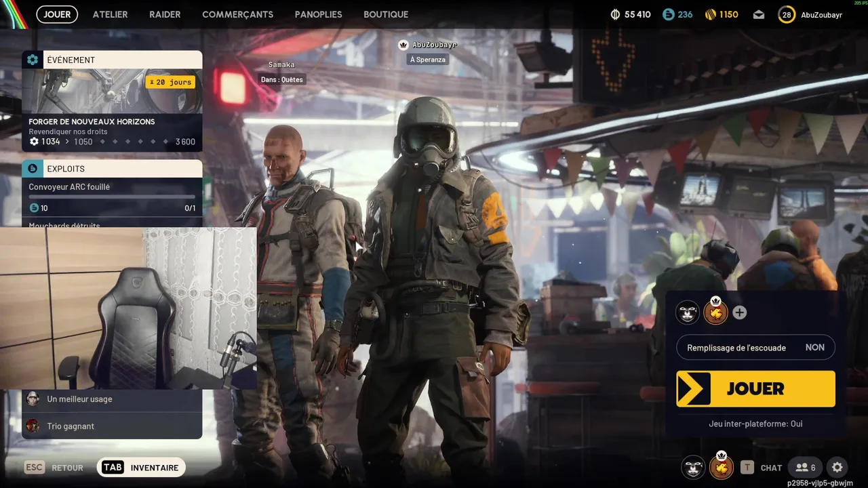Click the gold token icon beside 1150
Image resolution: width=868 pixels, height=488 pixels.
pyautogui.click(x=711, y=14)
